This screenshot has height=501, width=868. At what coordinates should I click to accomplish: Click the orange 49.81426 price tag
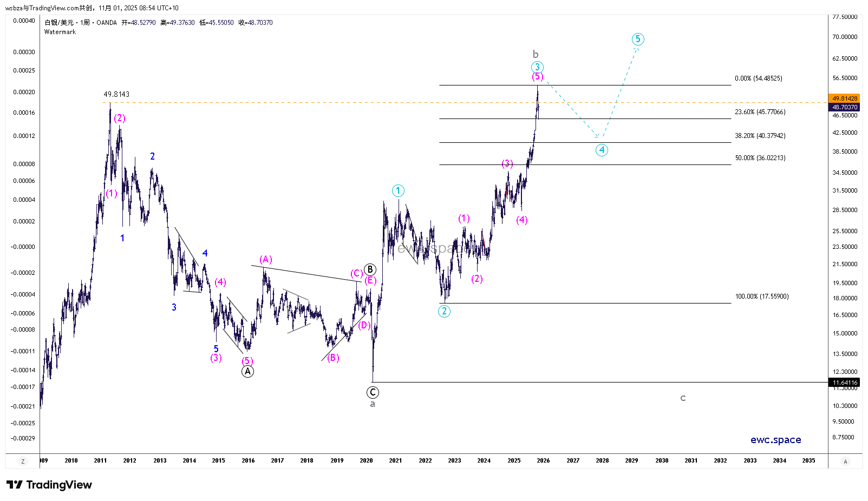(845, 98)
